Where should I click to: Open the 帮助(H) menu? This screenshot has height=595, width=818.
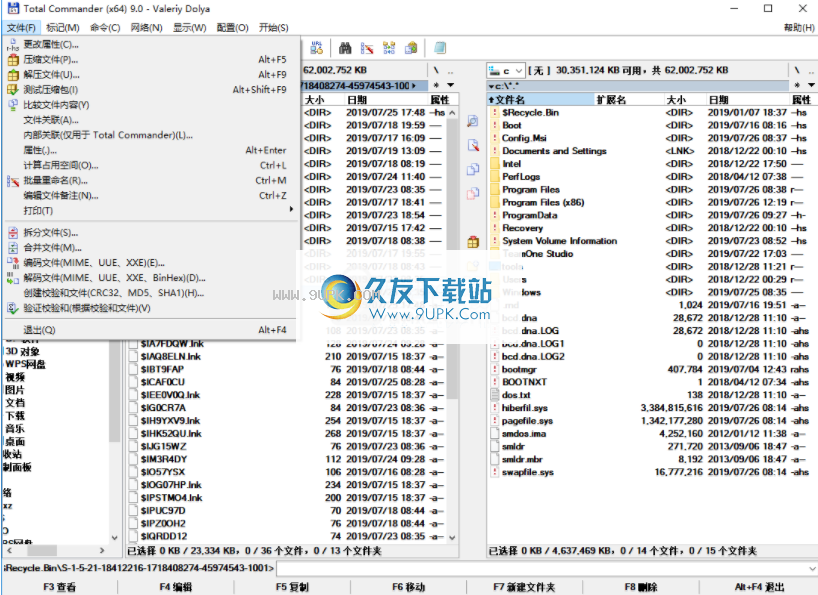point(799,28)
